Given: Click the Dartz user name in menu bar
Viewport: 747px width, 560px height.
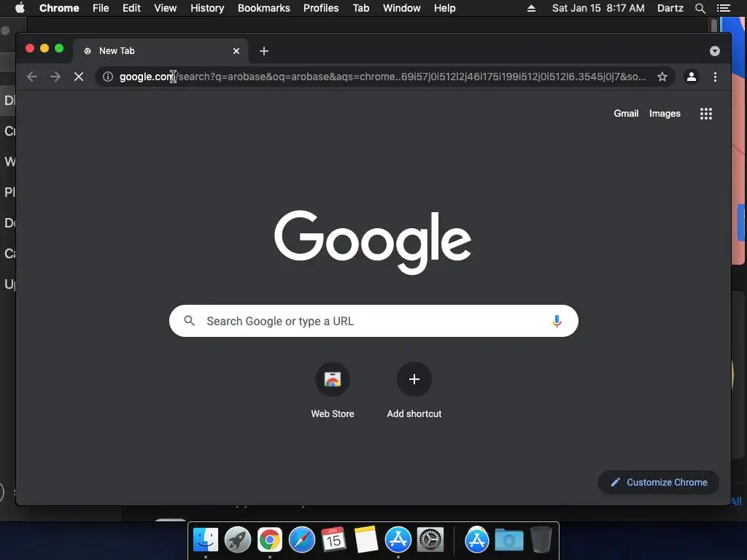Looking at the screenshot, I should click(x=670, y=8).
